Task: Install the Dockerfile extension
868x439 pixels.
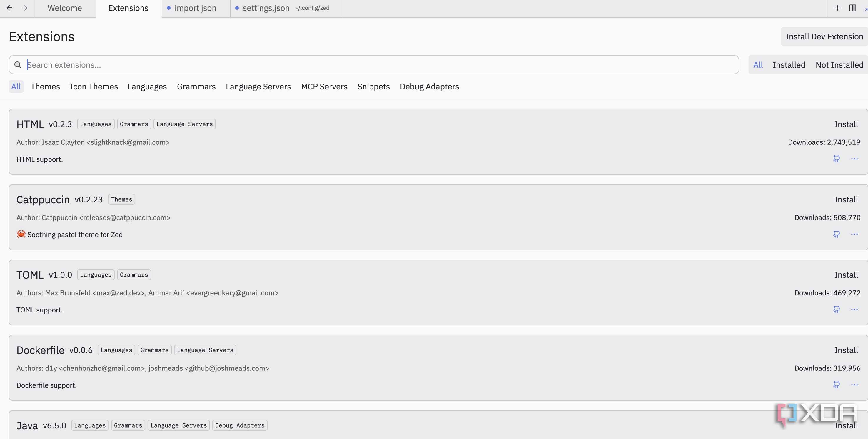Action: click(x=846, y=350)
